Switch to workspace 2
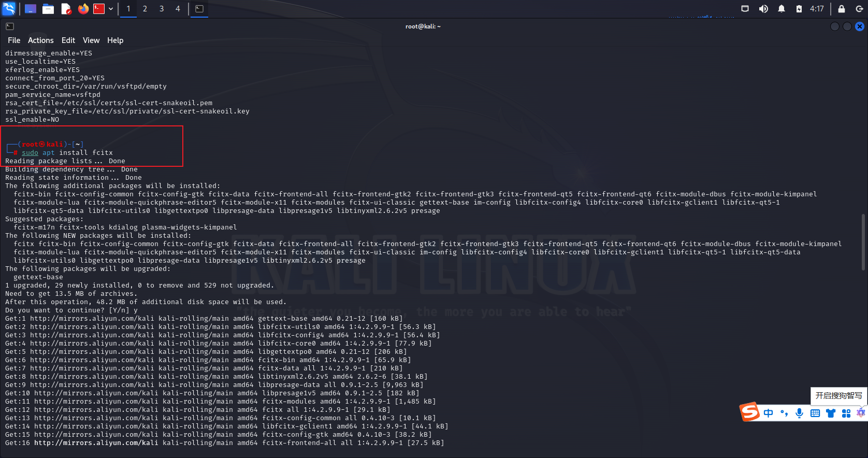Image resolution: width=868 pixels, height=458 pixels. tap(145, 9)
